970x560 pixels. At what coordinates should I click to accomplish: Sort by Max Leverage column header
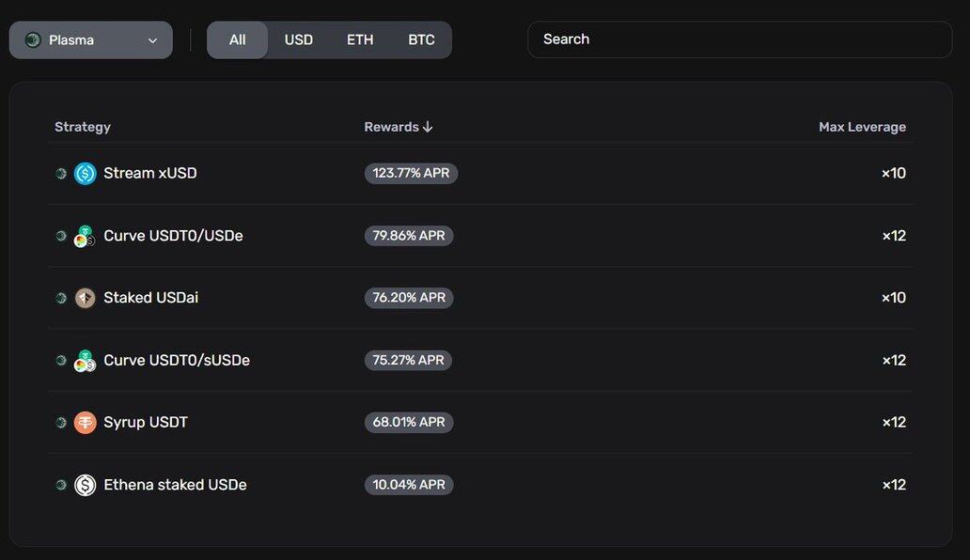(862, 127)
